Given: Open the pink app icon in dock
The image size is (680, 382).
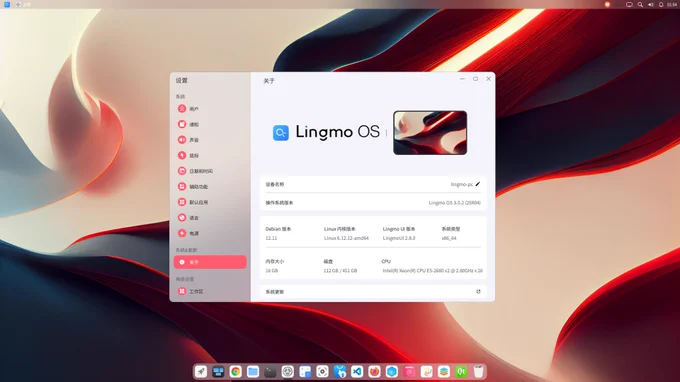Looking at the screenshot, I should (x=409, y=372).
